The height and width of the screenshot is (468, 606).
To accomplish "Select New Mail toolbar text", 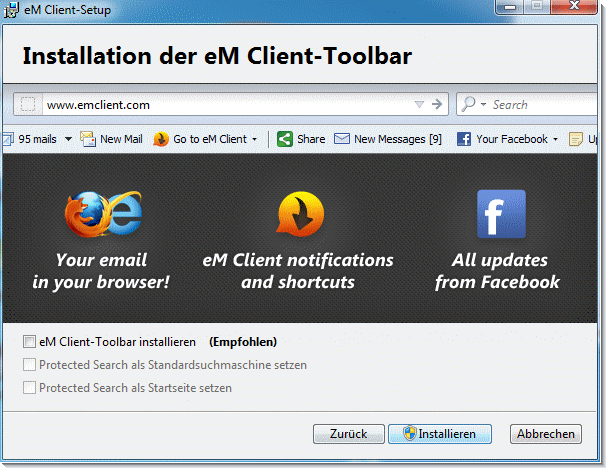I will pos(121,139).
